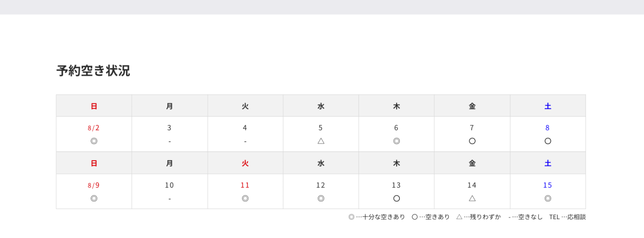Click the blue date 15
Screen dimensions: 644x238
(548, 185)
